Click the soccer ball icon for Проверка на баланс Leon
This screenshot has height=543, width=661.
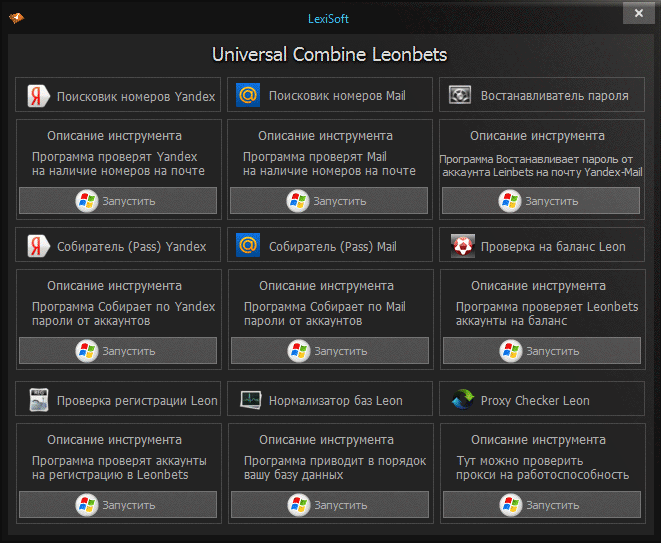pyautogui.click(x=462, y=245)
